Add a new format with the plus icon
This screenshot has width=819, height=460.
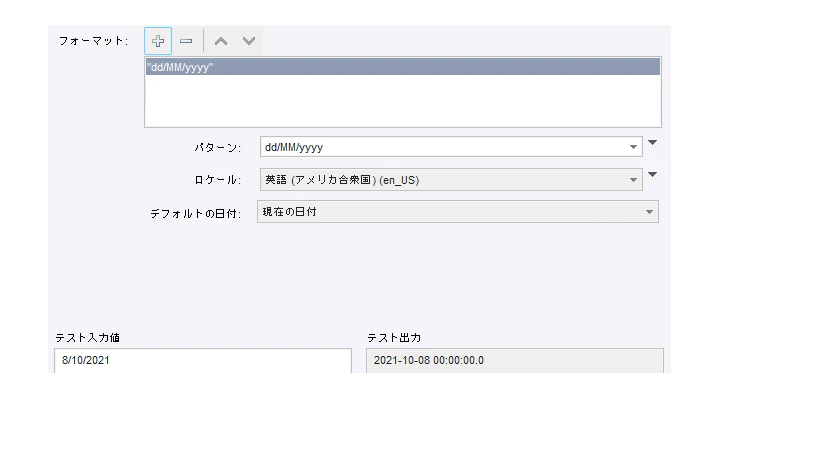tap(158, 41)
